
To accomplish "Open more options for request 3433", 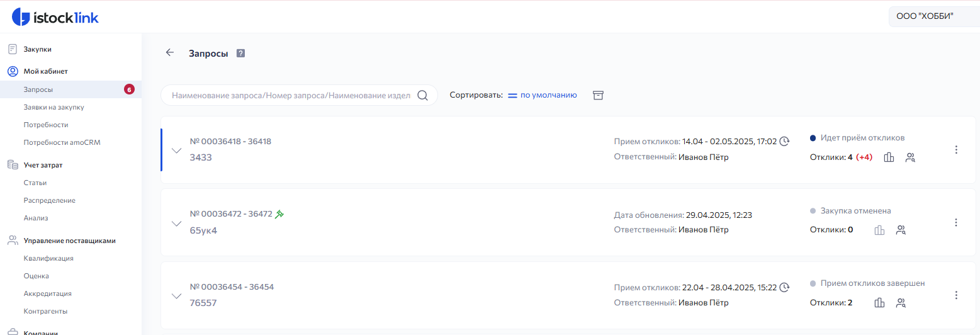I will (x=956, y=150).
